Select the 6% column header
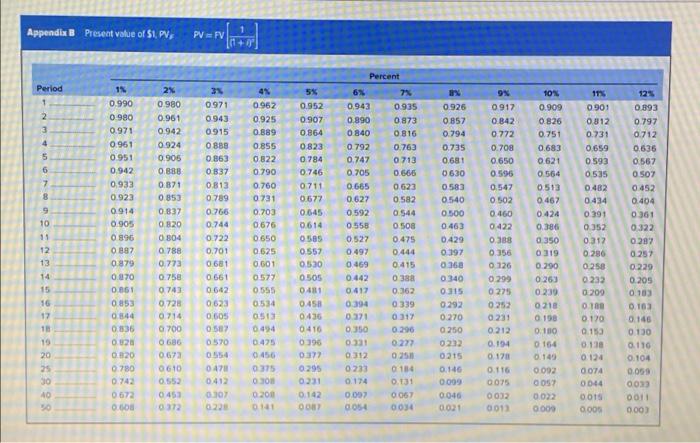Viewport: 700px width, 443px height. pyautogui.click(x=359, y=92)
